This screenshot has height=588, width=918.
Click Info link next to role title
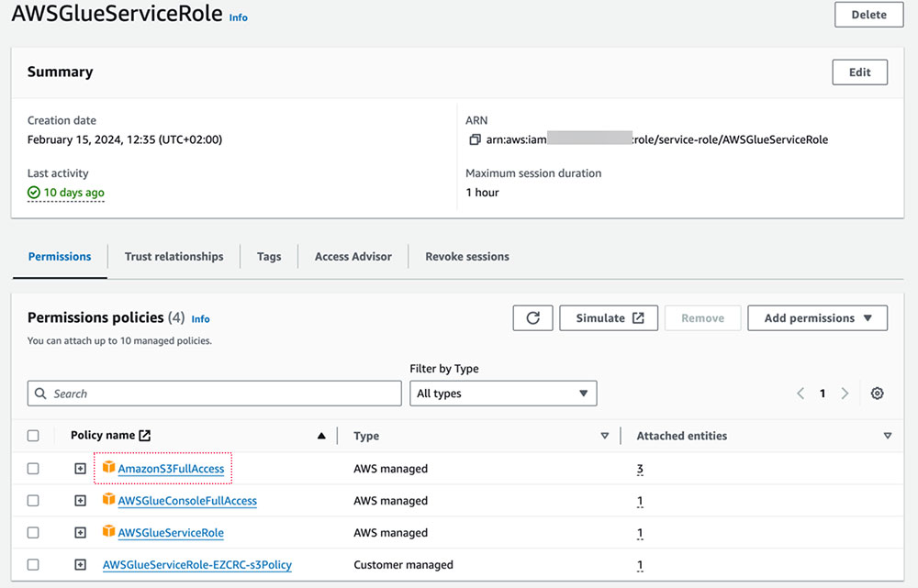[x=239, y=17]
